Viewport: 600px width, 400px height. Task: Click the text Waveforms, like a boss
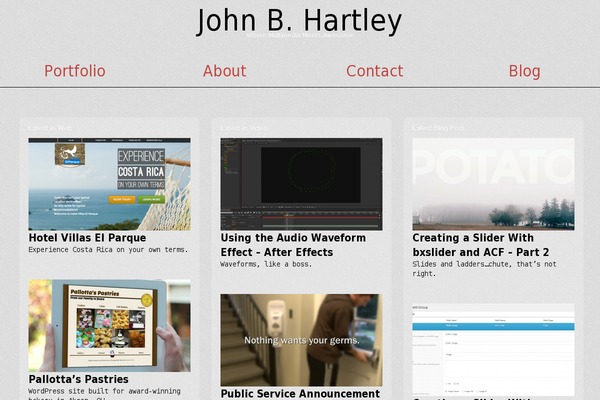coord(266,264)
